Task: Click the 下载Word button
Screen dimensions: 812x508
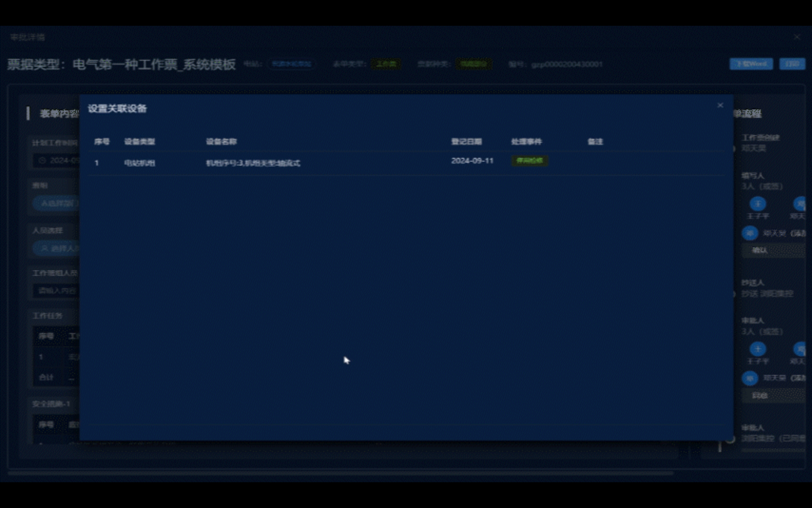Action: point(751,64)
